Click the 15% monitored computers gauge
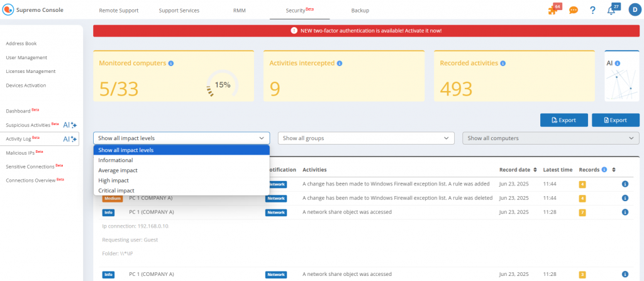This screenshot has width=644, height=281. tap(222, 85)
